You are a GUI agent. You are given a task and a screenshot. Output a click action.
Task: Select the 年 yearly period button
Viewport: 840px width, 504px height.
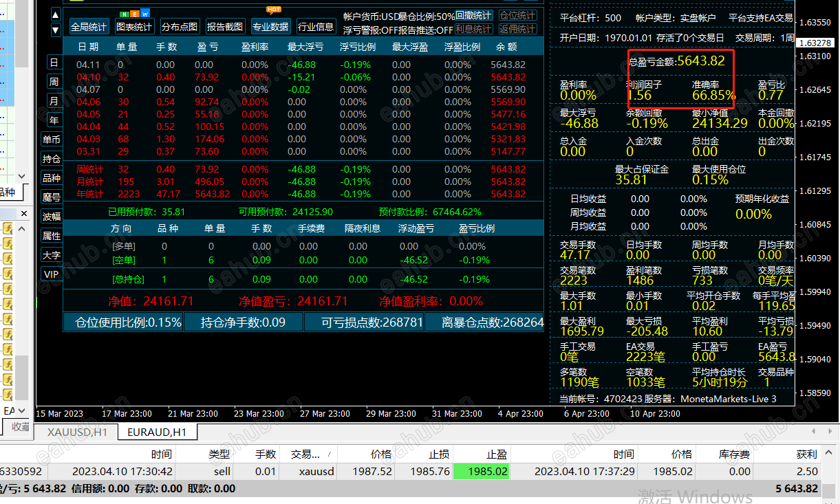[54, 120]
